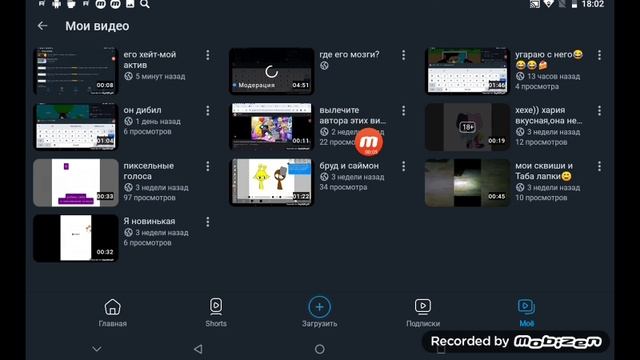The width and height of the screenshot is (640, 360).
Task: Open options menu for 'мои сквиши и Таба лапки'
Action: (x=599, y=166)
